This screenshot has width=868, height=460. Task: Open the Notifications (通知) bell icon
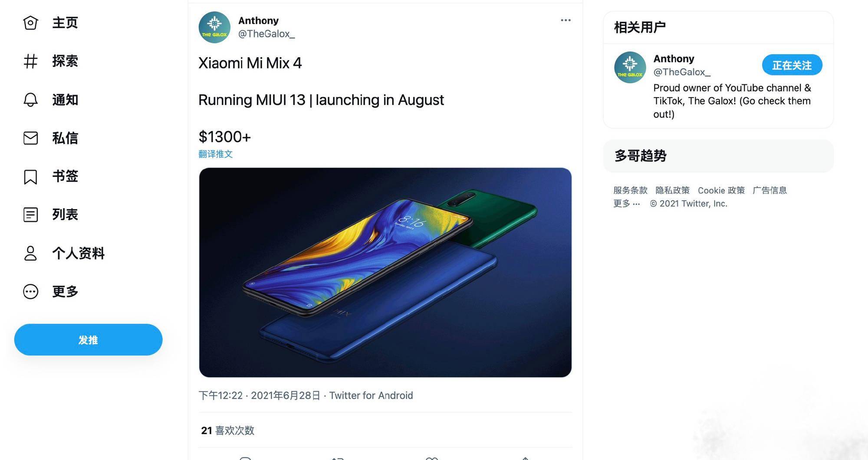click(x=30, y=100)
